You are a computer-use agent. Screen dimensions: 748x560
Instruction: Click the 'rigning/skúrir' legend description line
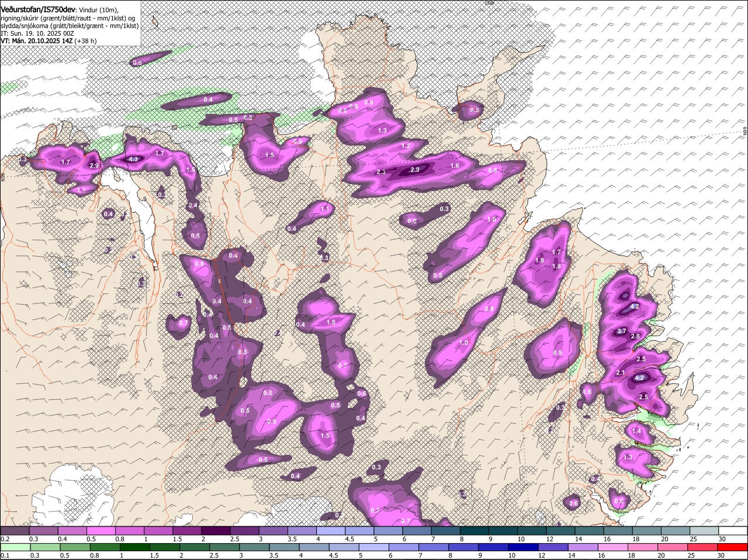pyautogui.click(x=68, y=18)
